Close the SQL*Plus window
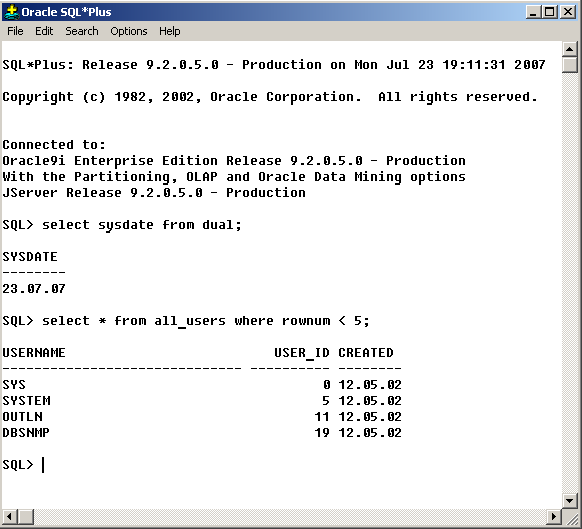 click(568, 12)
